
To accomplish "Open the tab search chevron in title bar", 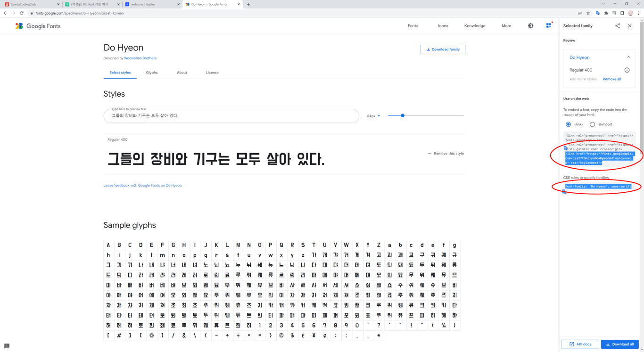I will pyautogui.click(x=603, y=4).
